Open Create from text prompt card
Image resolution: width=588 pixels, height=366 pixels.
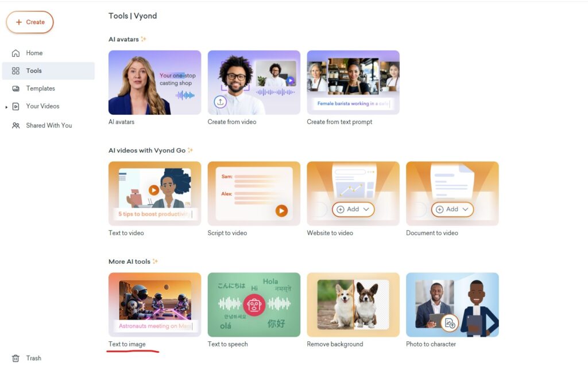(353, 83)
